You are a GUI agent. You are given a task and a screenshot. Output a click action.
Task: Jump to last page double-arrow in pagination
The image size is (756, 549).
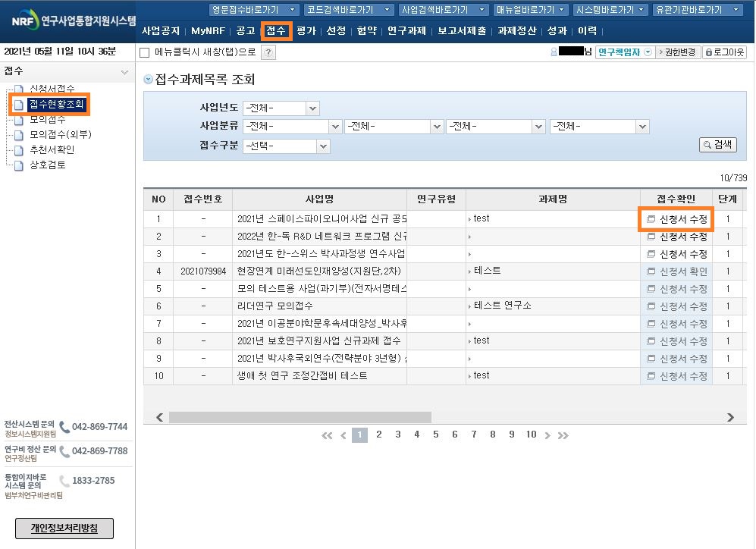pyautogui.click(x=563, y=435)
